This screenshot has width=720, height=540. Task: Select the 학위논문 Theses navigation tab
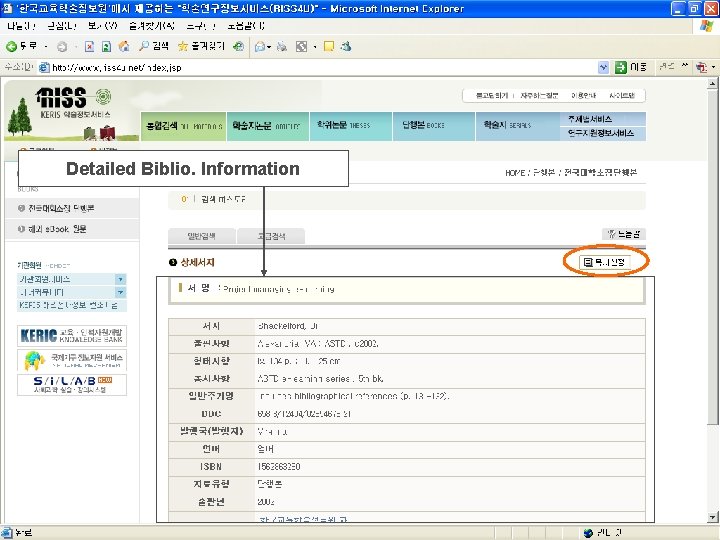(x=351, y=126)
